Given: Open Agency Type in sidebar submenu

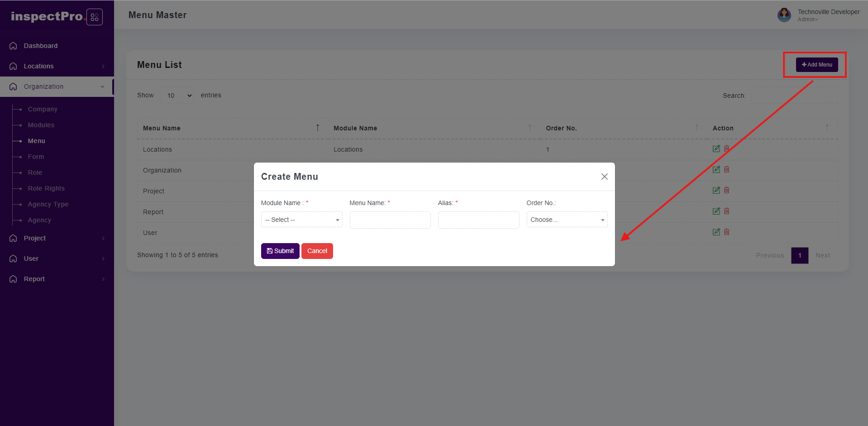Looking at the screenshot, I should (48, 204).
